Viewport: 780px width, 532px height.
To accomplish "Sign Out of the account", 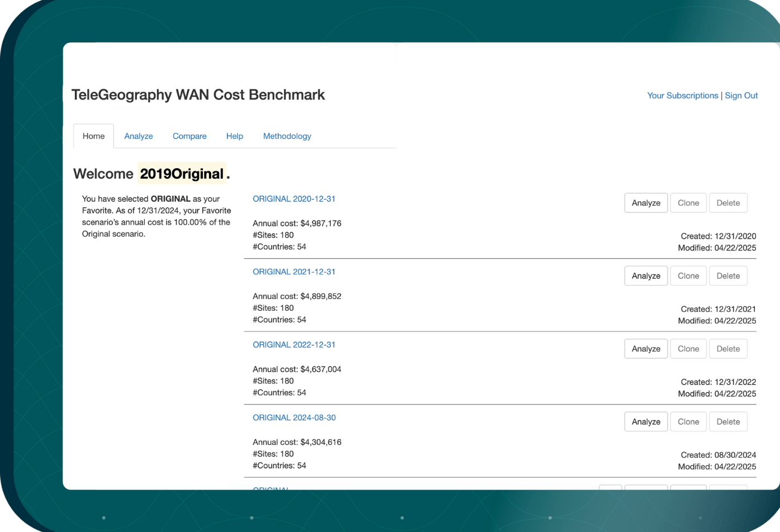I will tap(741, 96).
